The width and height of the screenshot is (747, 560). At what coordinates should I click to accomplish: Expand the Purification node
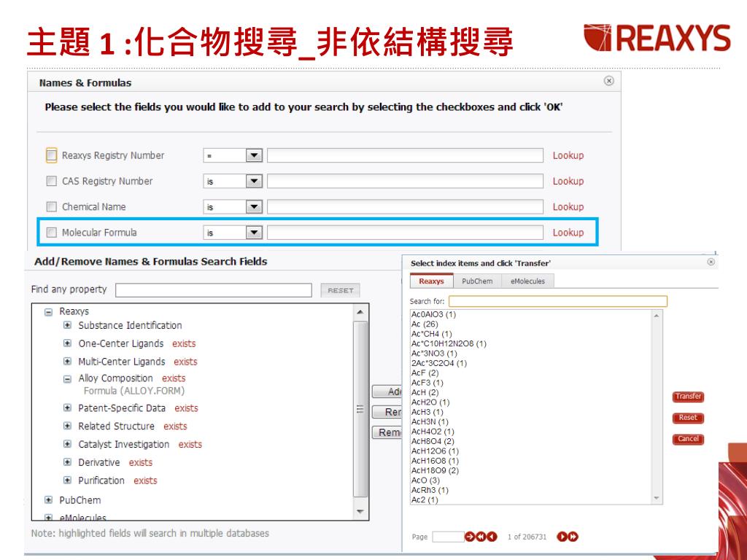[x=67, y=481]
